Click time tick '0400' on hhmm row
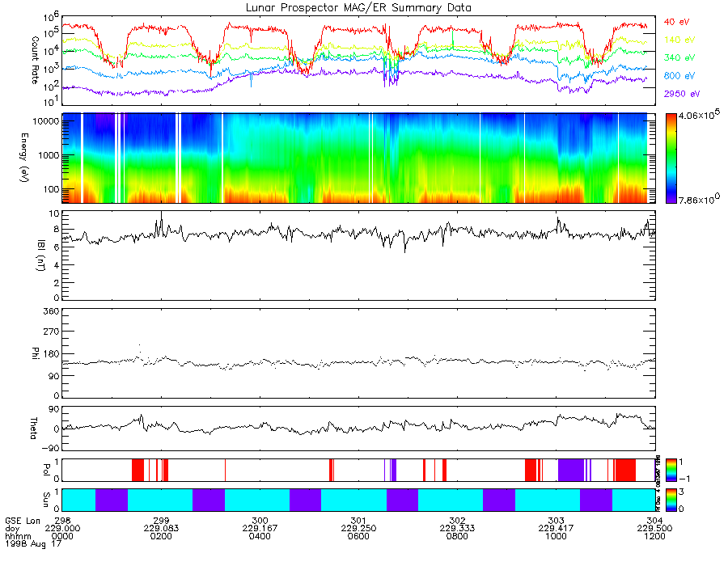 (260, 536)
